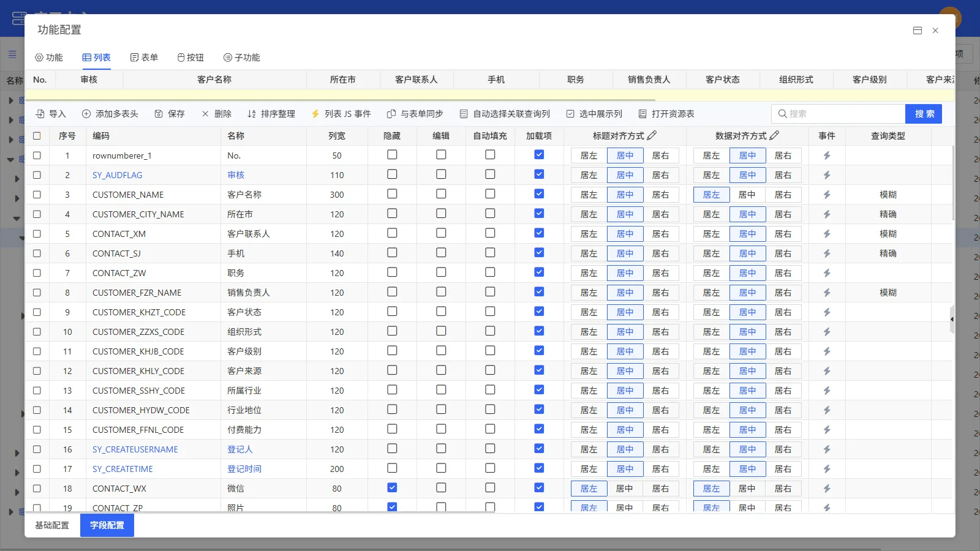Toggle 编辑 checkbox for CONTACT_XM row
The image size is (980, 551).
pos(441,233)
